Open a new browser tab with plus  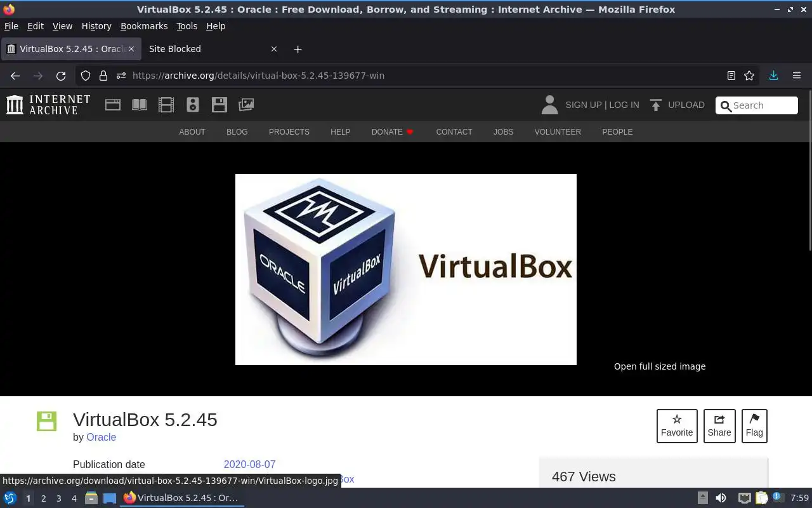click(x=298, y=49)
